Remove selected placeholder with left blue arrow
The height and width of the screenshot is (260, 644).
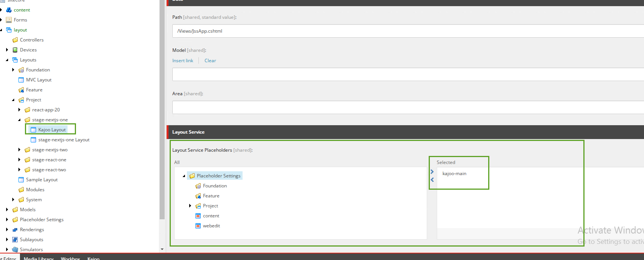point(432,180)
